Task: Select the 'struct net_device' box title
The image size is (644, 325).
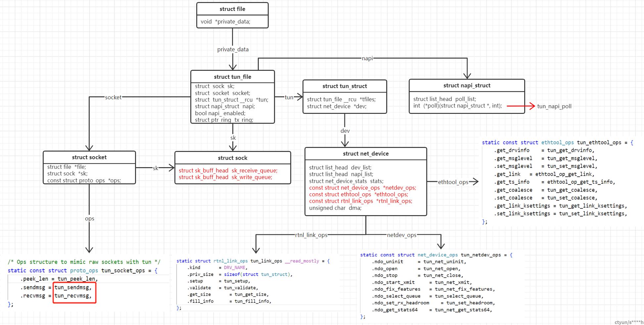Action: pyautogui.click(x=366, y=154)
